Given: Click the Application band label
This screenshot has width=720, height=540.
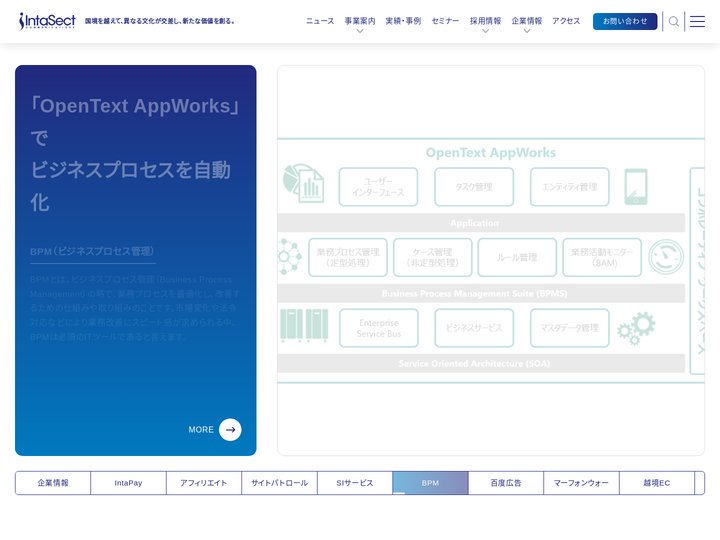Looking at the screenshot, I should [x=474, y=223].
